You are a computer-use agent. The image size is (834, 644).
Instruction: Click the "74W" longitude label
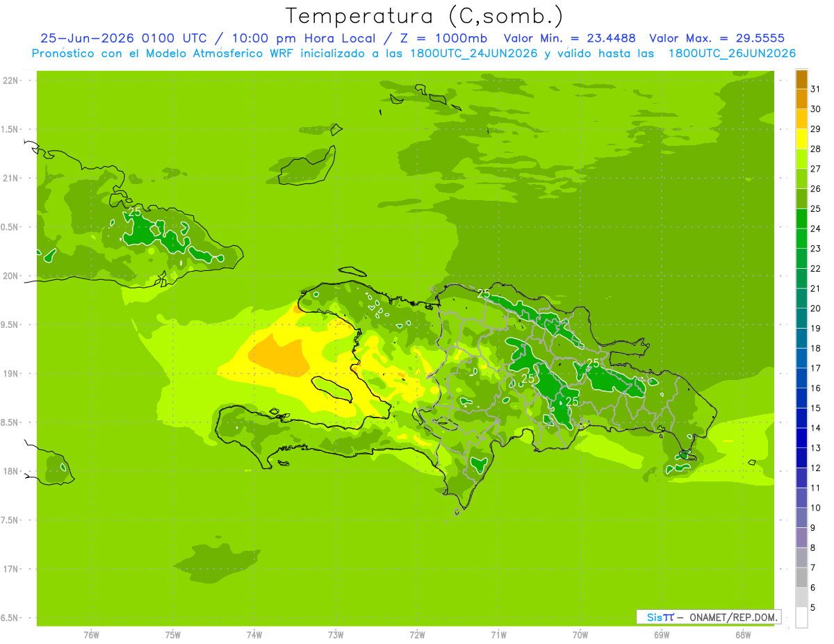[x=254, y=635]
